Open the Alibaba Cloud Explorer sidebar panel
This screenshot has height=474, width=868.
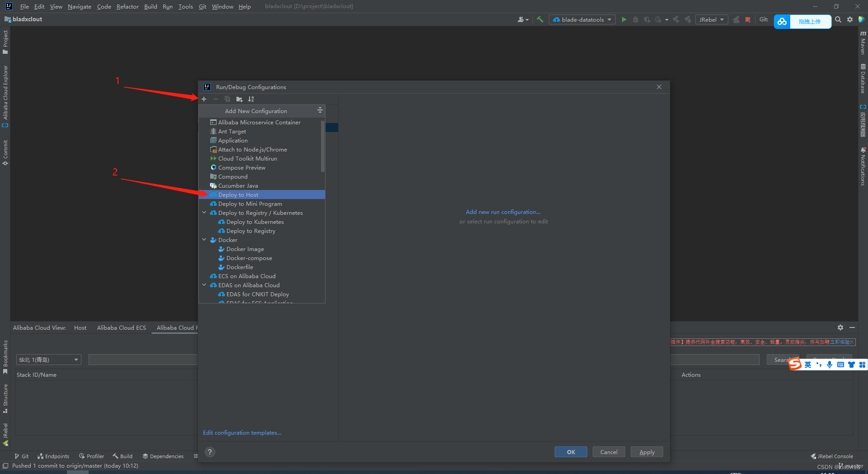(x=5, y=96)
